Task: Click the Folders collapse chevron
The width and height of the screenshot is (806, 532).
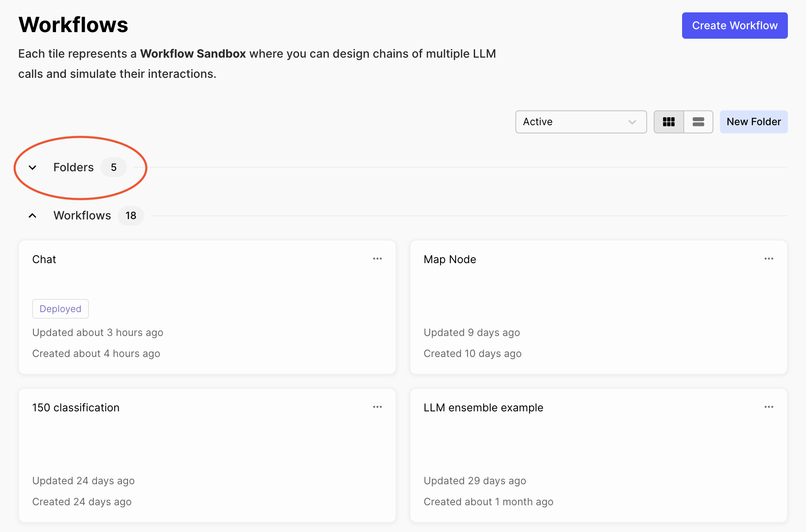Action: coord(32,168)
